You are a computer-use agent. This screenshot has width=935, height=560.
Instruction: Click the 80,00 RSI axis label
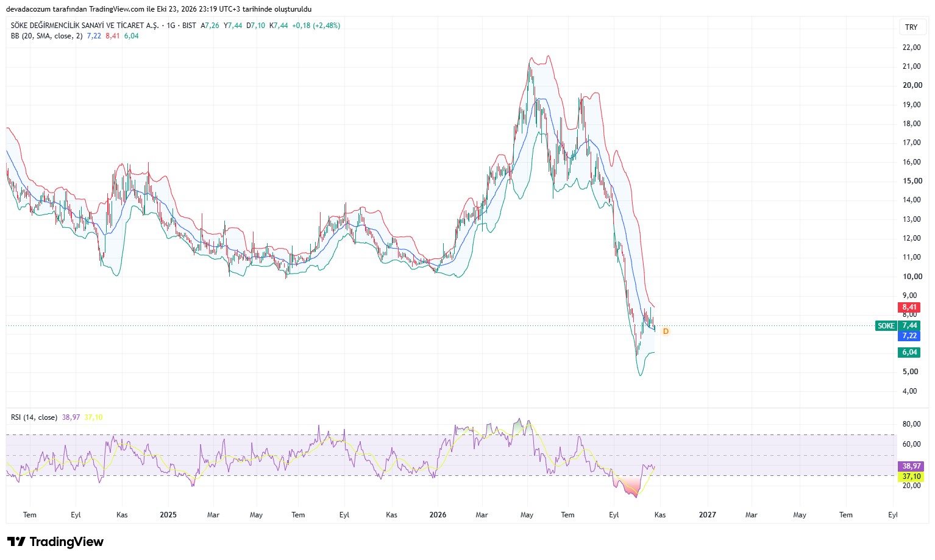(912, 424)
